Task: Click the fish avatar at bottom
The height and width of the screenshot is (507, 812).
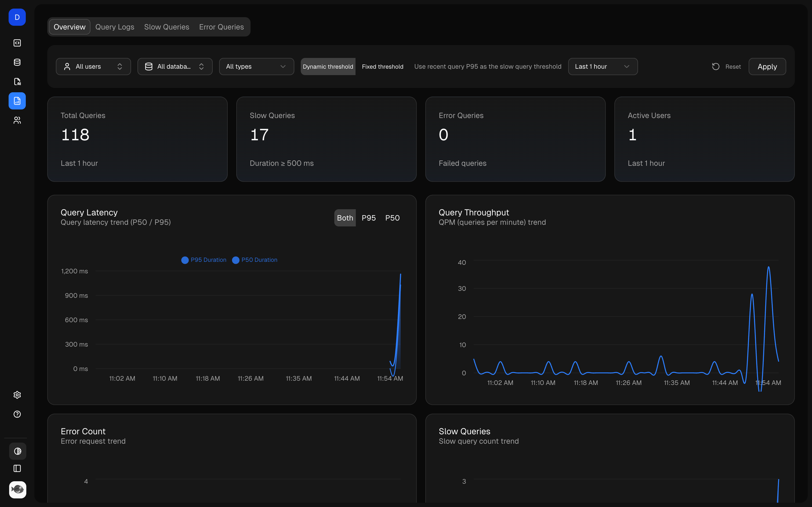Action: coord(17,490)
